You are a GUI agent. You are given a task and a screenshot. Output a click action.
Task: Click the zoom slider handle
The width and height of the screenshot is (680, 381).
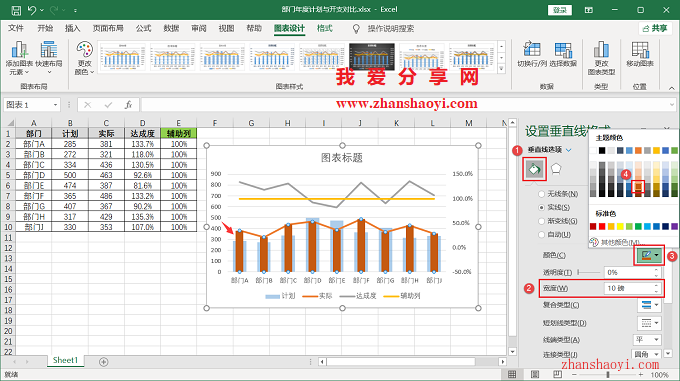608,374
